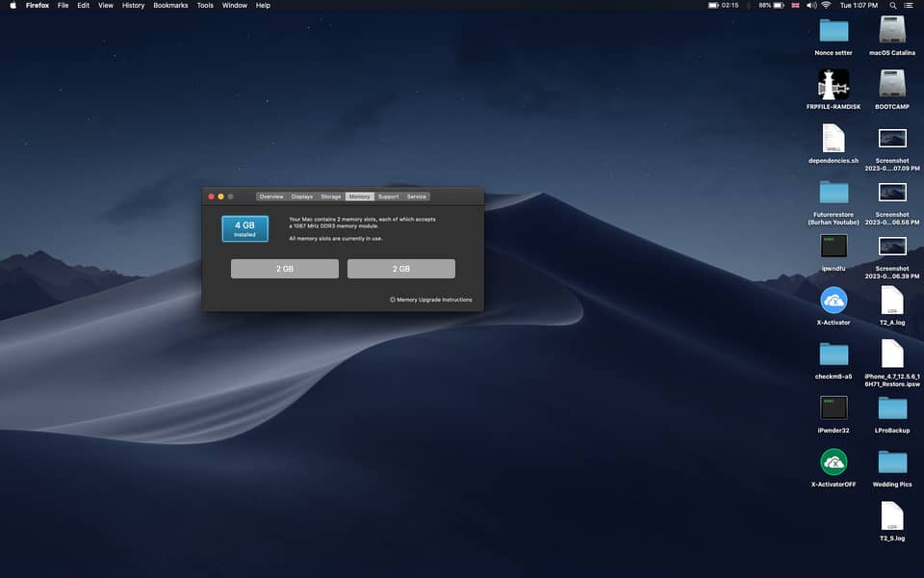Click the X-Activator cloud app icon
Image resolution: width=924 pixels, height=578 pixels.
(834, 300)
